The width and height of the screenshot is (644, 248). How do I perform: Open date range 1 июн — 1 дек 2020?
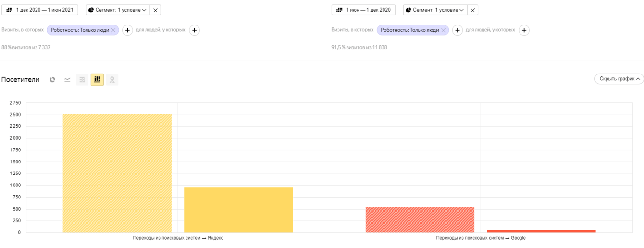tap(363, 10)
